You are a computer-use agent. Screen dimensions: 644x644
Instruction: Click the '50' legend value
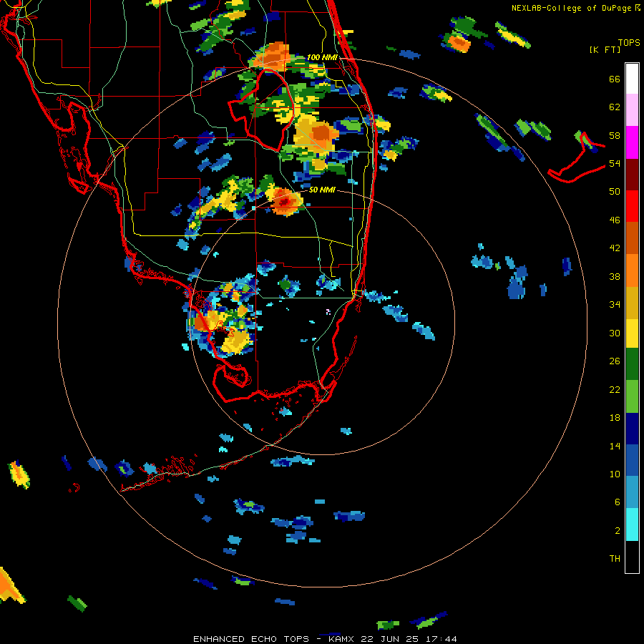pos(615,192)
